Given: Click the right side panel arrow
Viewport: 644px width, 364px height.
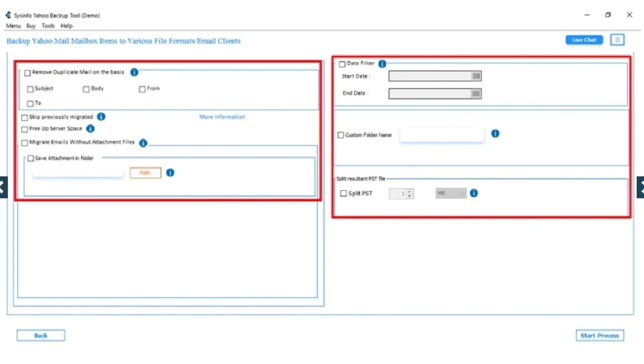Looking at the screenshot, I should [x=640, y=188].
